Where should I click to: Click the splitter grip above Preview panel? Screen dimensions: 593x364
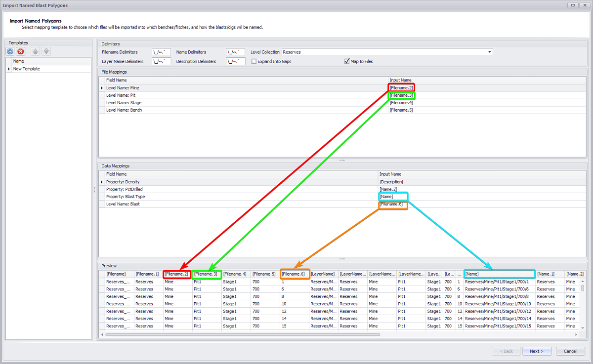342,259
